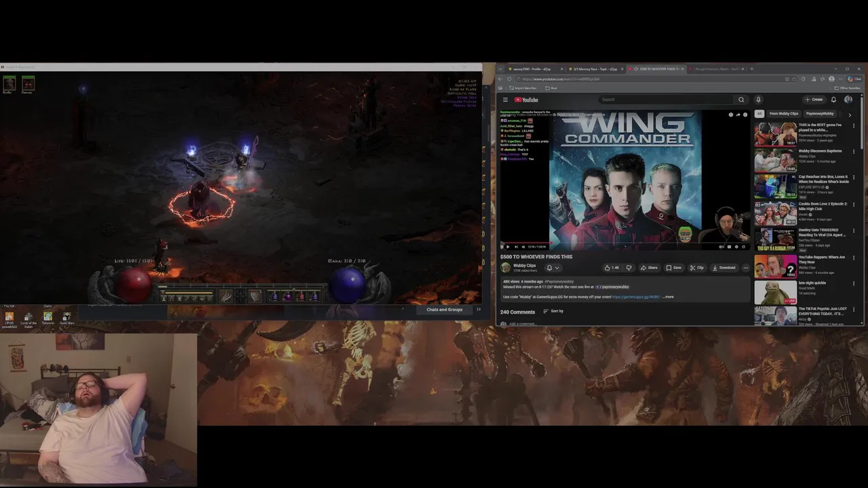Viewport: 868px width, 488px height.
Task: Open the YouTube hamburger guide menu
Action: [505, 100]
